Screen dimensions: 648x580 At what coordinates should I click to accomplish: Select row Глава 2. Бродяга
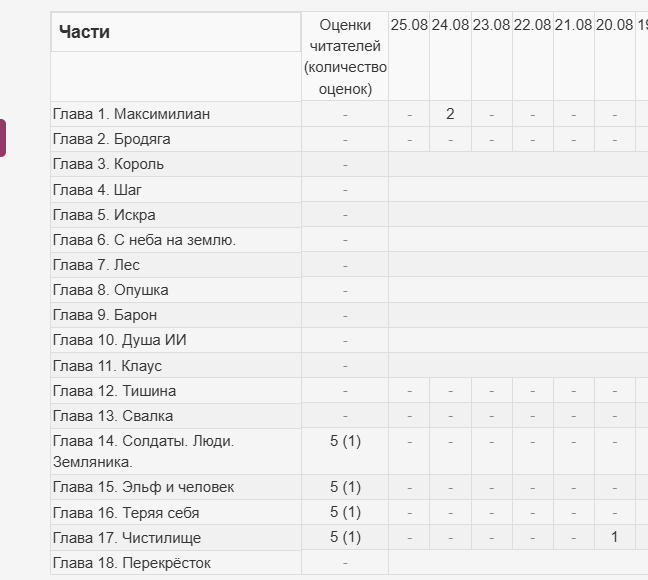[x=349, y=139]
